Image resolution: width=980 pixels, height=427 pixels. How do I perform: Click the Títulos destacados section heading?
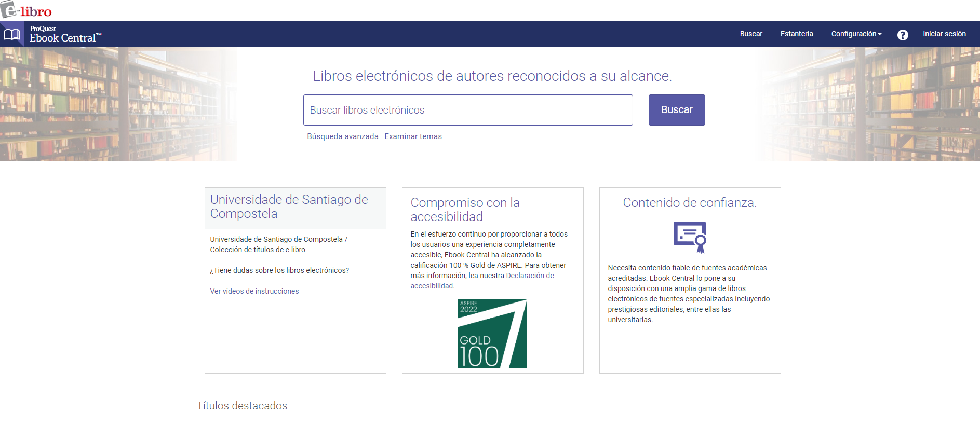point(242,406)
